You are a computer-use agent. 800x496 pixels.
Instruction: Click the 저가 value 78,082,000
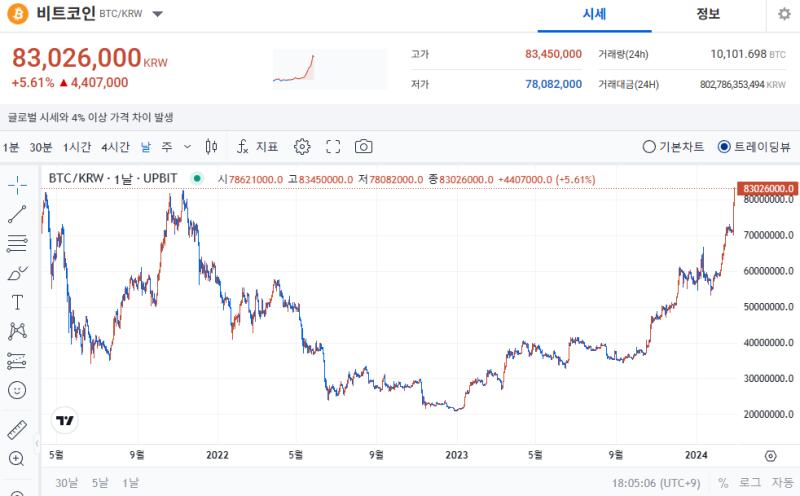click(x=554, y=84)
